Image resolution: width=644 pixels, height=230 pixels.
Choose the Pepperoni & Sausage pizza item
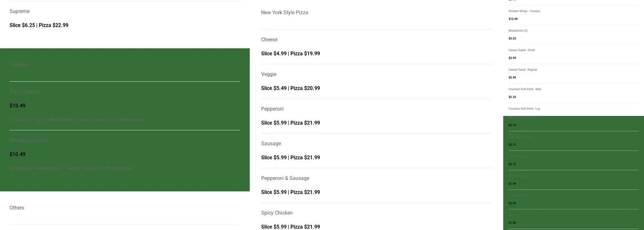[x=285, y=178]
